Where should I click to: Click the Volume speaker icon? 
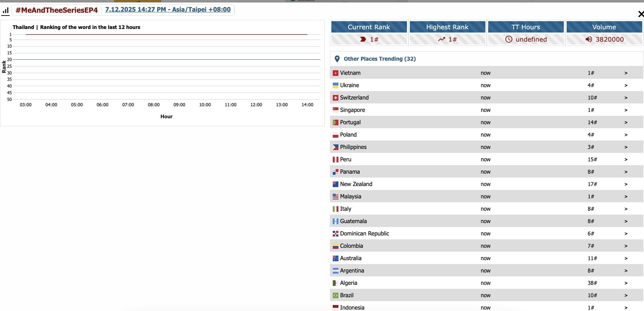click(x=589, y=40)
